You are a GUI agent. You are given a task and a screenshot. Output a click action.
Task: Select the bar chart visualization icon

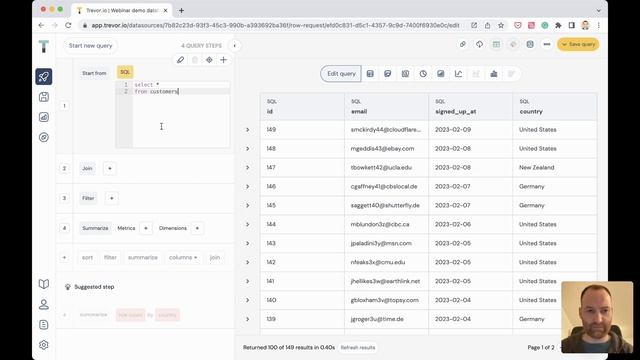point(493,74)
